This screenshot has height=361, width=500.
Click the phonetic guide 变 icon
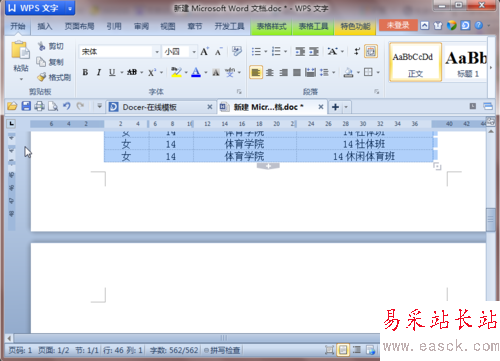(x=229, y=72)
